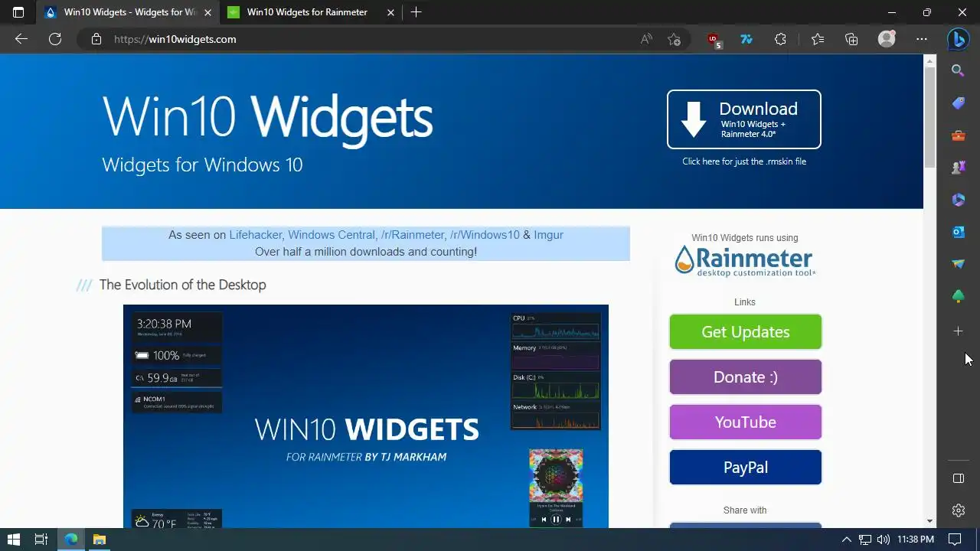View site information via the lock icon

point(96,39)
